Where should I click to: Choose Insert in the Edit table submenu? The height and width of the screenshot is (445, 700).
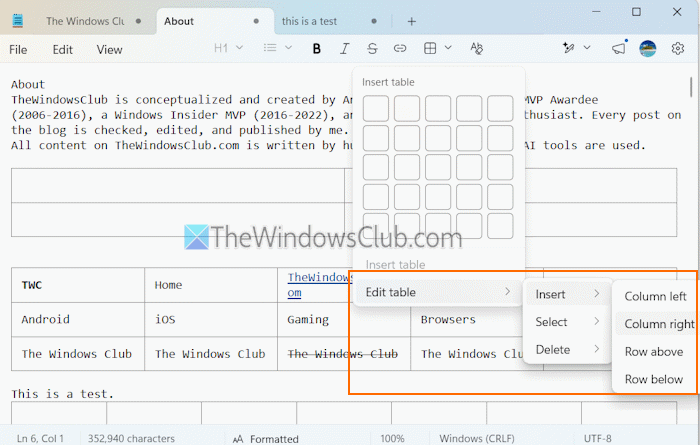coord(567,294)
